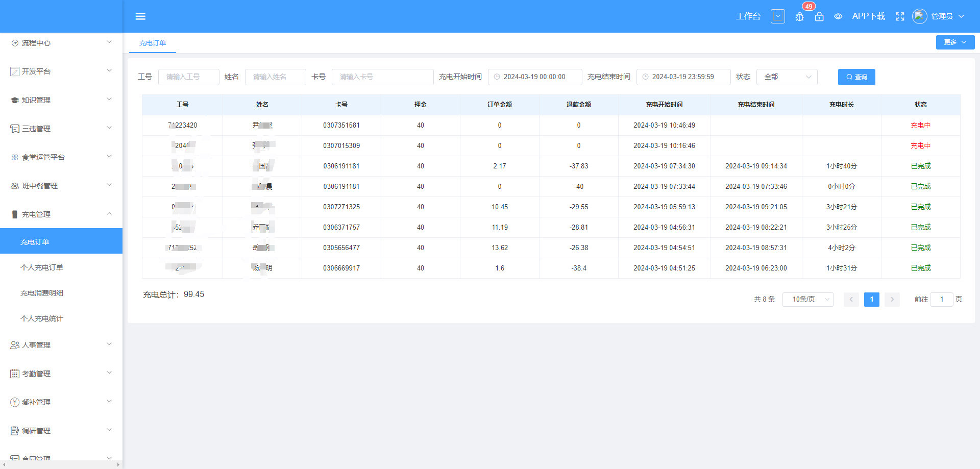Select the 充电订单 tab
The image size is (980, 469).
coord(152,43)
